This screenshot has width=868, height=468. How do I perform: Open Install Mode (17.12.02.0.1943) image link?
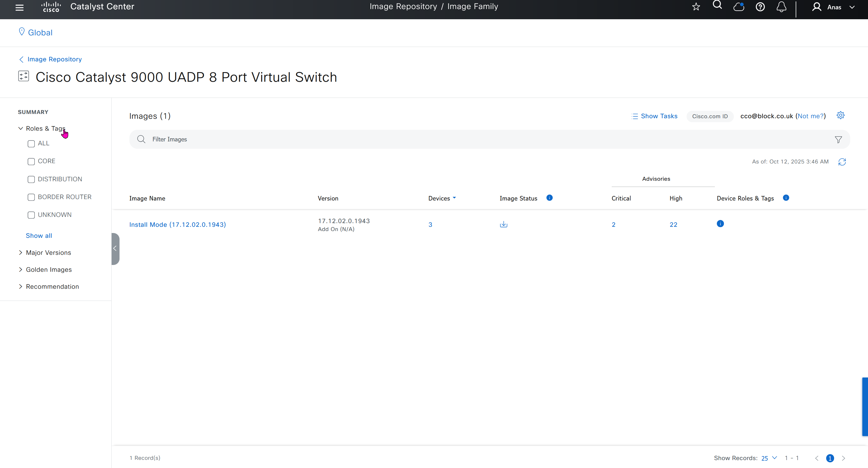tap(177, 225)
